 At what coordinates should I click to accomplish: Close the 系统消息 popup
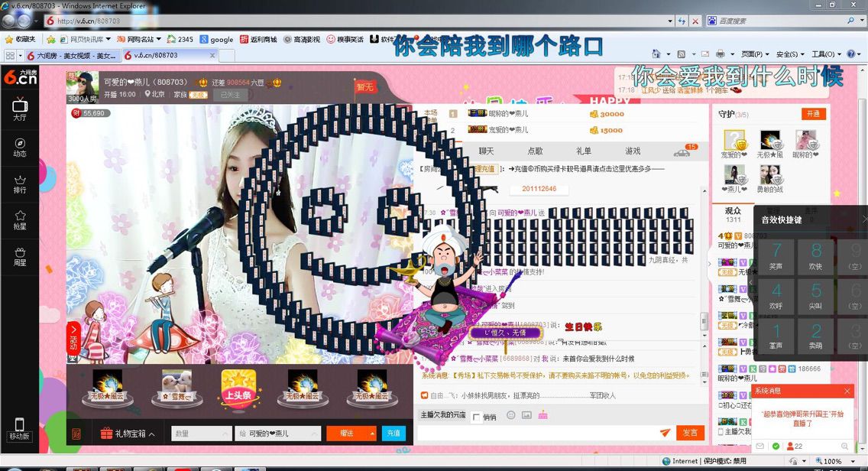pyautogui.click(x=847, y=391)
